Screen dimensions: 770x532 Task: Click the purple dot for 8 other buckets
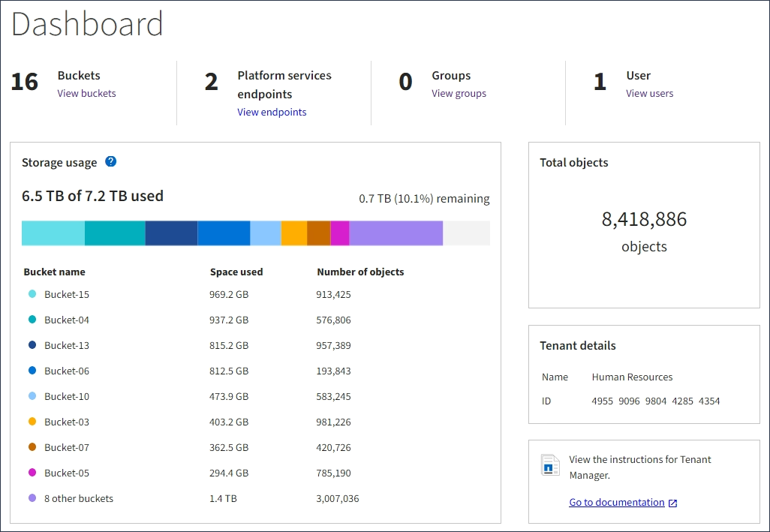tap(32, 498)
